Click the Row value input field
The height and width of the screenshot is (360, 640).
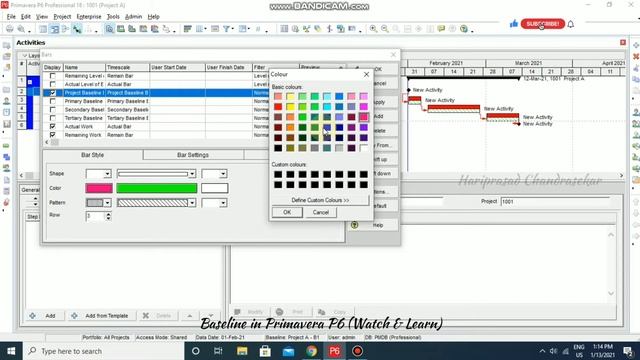tap(96, 216)
